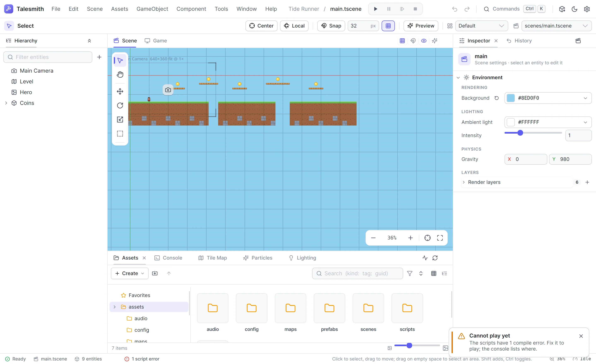Viewport: 596px width, 364px height.
Task: Collapse all hierarchy entries with double chevron
Action: [x=89, y=41]
